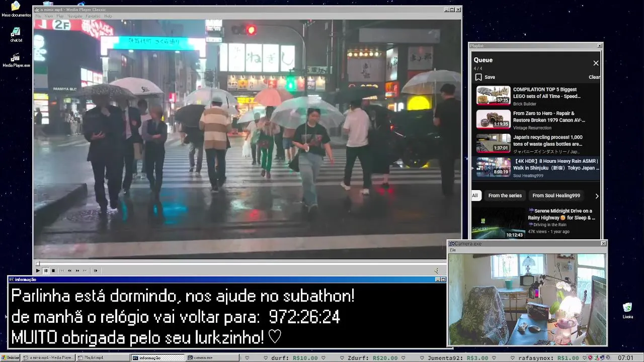Click the fast-forward (increase speed) button
Viewport: 644px width, 362px height.
click(77, 270)
